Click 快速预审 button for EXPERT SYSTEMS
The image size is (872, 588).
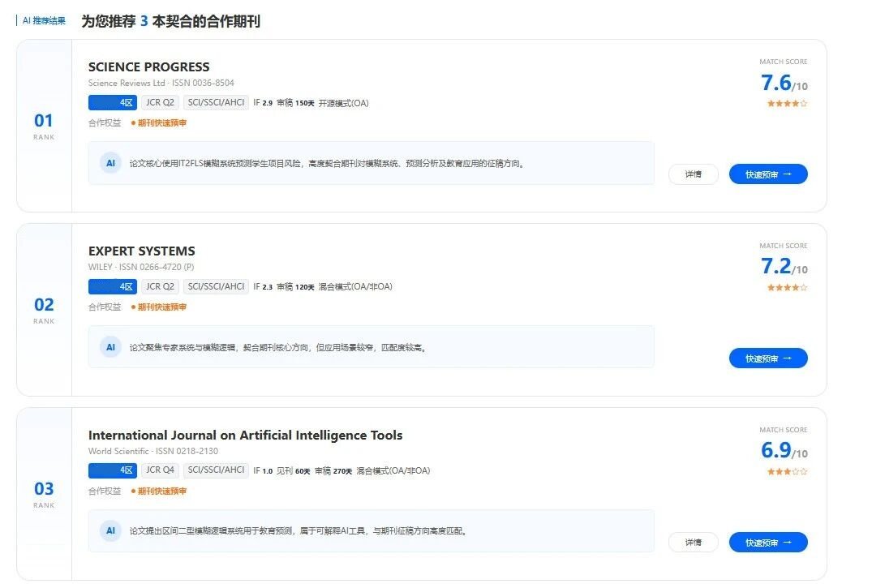coord(768,358)
